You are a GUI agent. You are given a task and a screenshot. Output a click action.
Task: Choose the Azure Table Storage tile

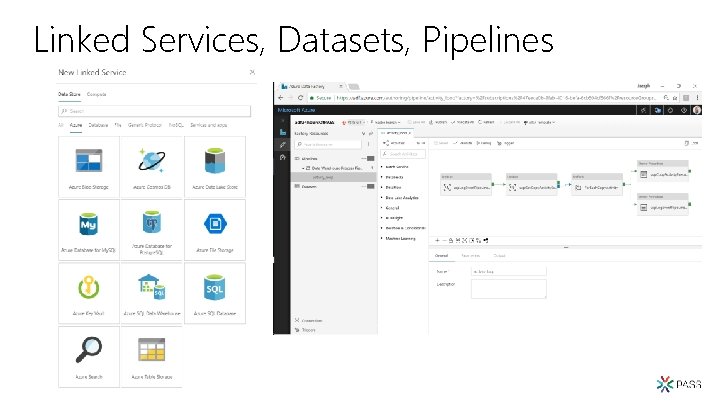[152, 357]
